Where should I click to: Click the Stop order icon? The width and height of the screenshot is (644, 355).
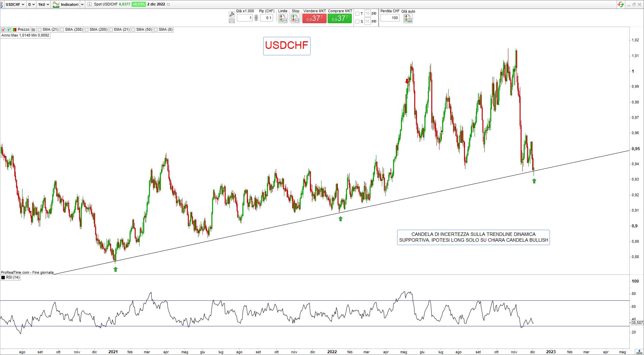295,18
